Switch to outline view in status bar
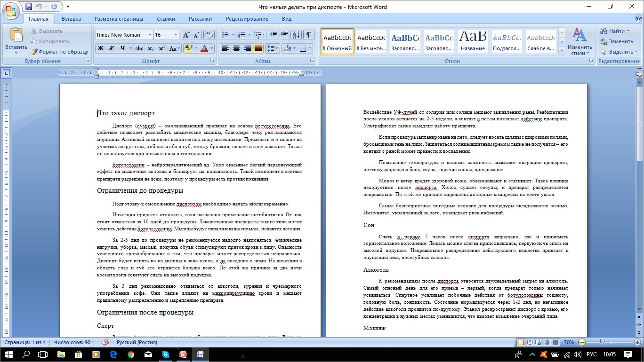This screenshot has height=362, width=644. [547, 342]
